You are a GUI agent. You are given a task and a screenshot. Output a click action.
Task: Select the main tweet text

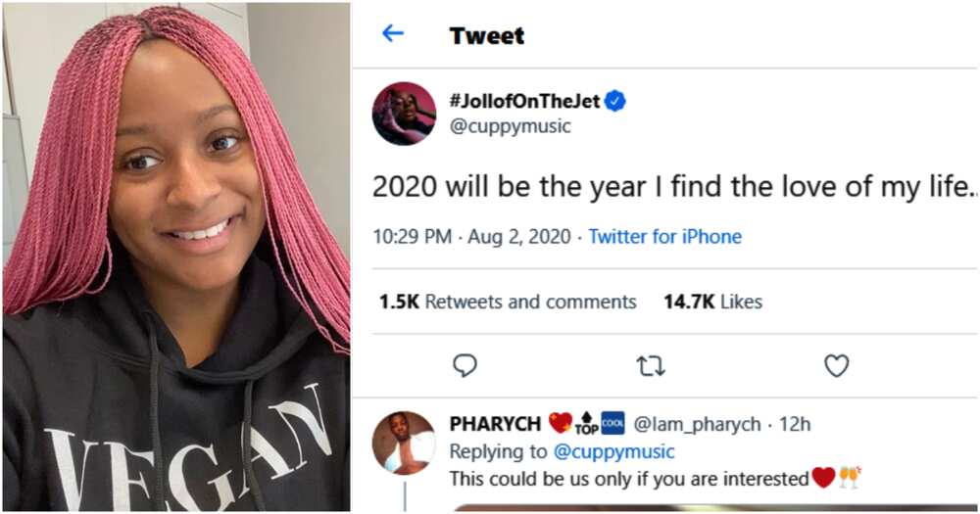point(675,186)
